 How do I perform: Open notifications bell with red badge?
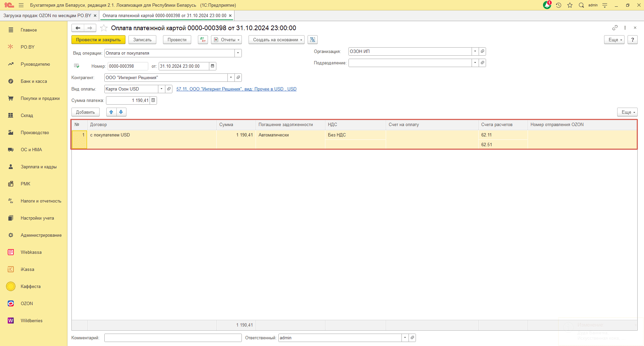coord(547,5)
